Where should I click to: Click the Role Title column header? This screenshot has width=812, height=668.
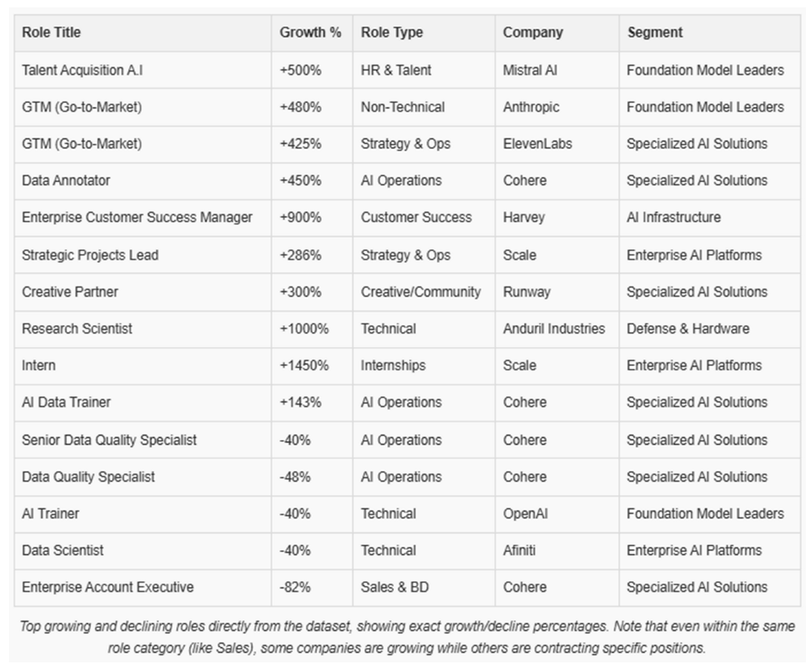tap(52, 32)
